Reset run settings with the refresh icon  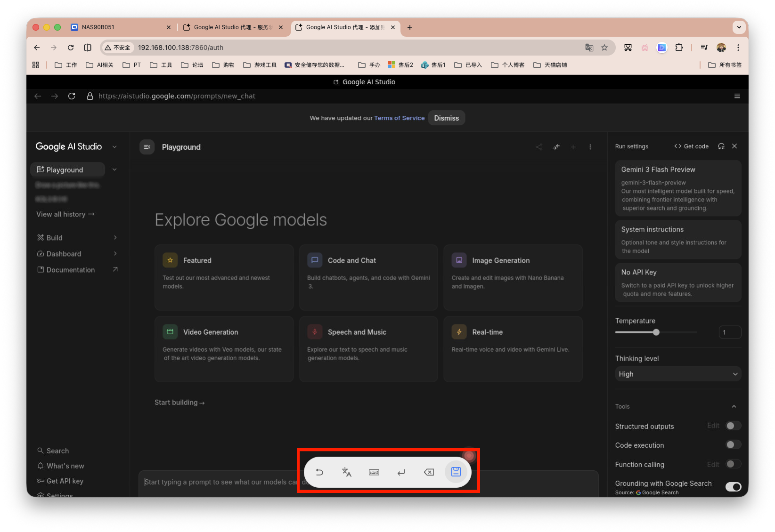click(x=721, y=146)
